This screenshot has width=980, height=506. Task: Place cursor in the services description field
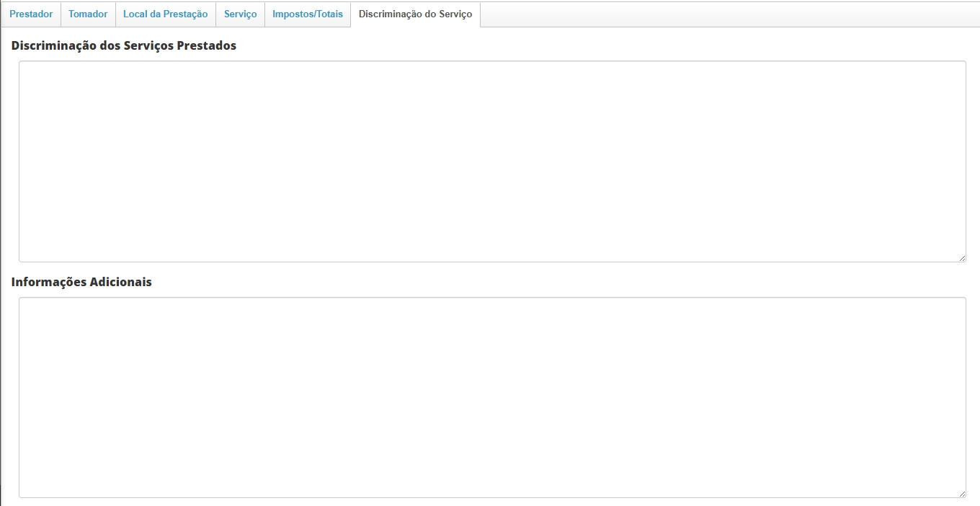[x=491, y=161]
